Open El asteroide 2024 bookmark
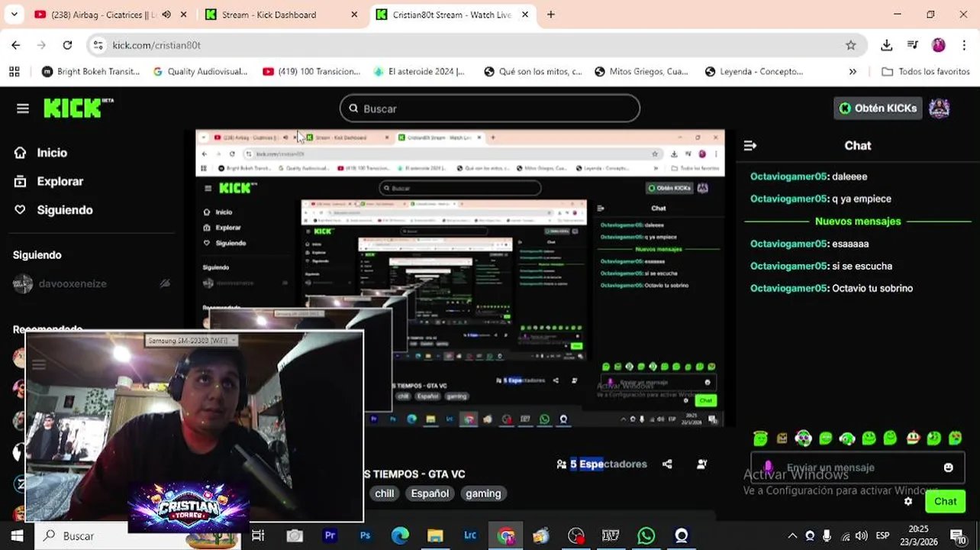Image resolution: width=980 pixels, height=550 pixels. [x=418, y=71]
